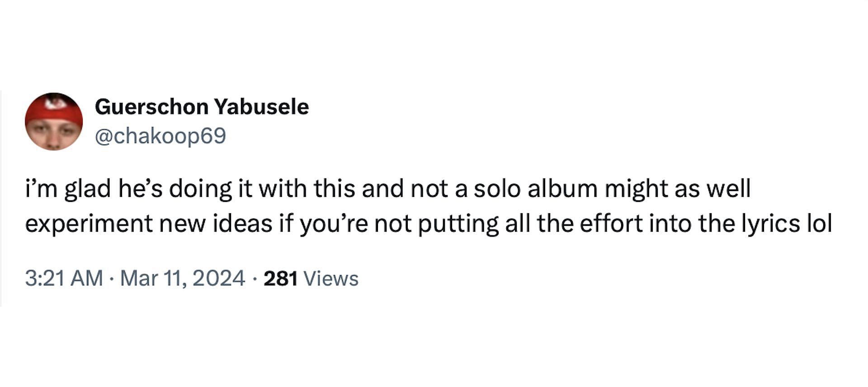Open the 281 Views counter
This screenshot has width=868, height=387.
pyautogui.click(x=311, y=278)
